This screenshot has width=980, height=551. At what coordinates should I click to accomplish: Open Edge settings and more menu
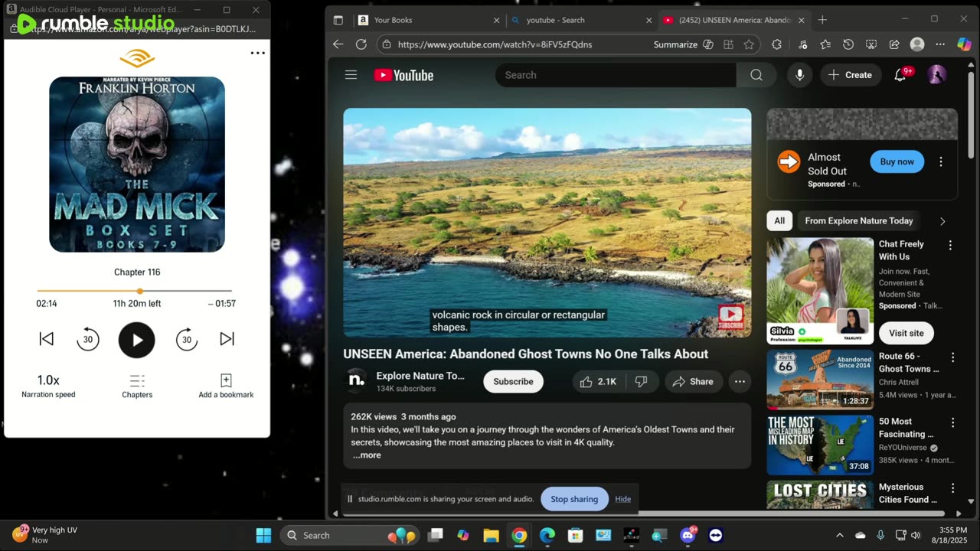[940, 44]
